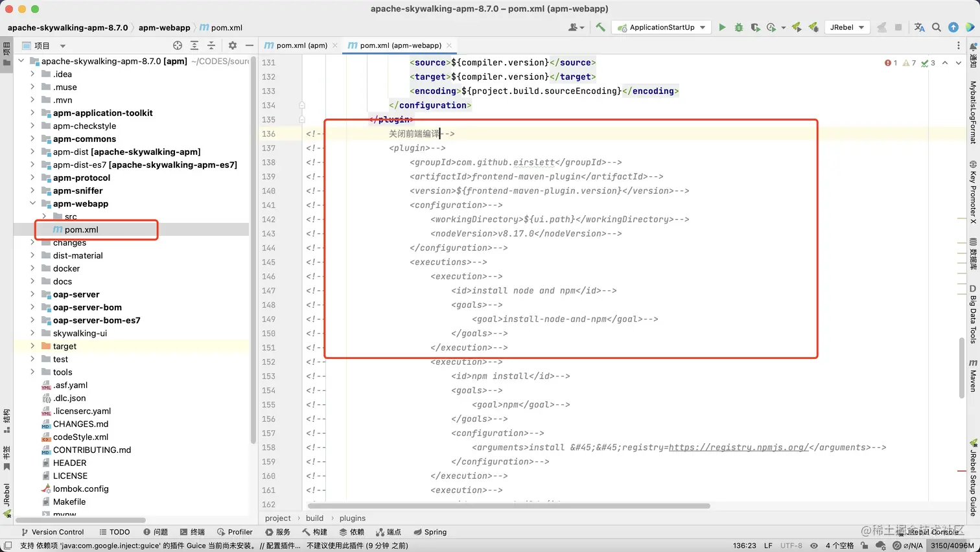This screenshot has width=980, height=552.
Task: Toggle fold marker at line 135
Action: tap(302, 119)
